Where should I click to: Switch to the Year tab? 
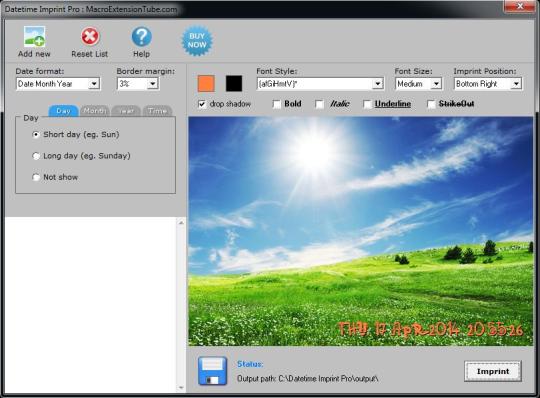[x=126, y=111]
